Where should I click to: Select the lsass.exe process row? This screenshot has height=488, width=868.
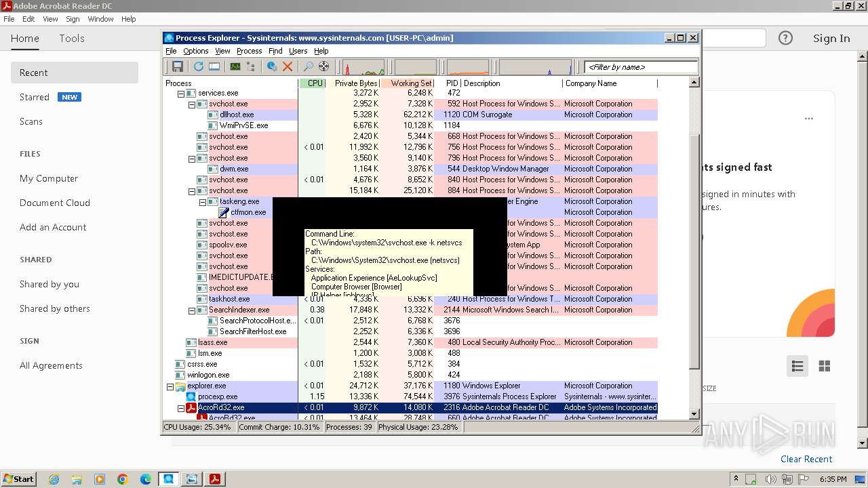click(411, 342)
